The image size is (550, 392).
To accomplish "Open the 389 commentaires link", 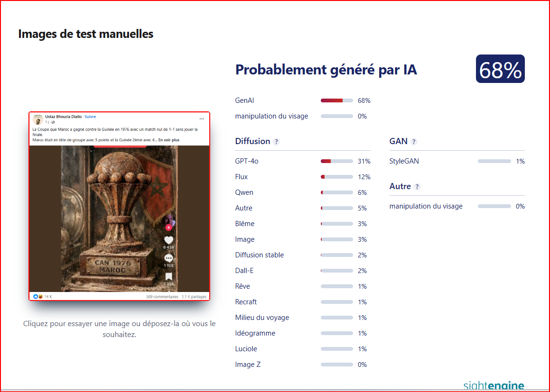I will tap(162, 297).
